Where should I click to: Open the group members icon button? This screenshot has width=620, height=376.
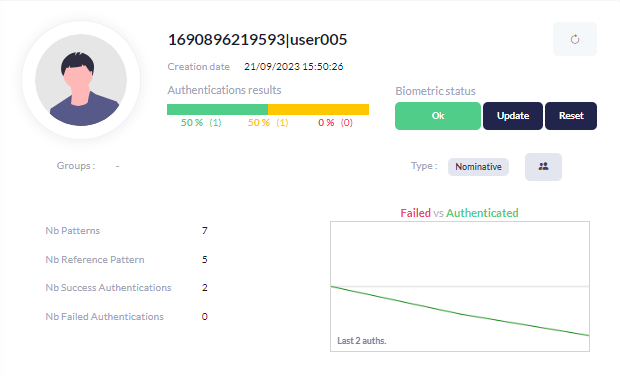pyautogui.click(x=543, y=167)
